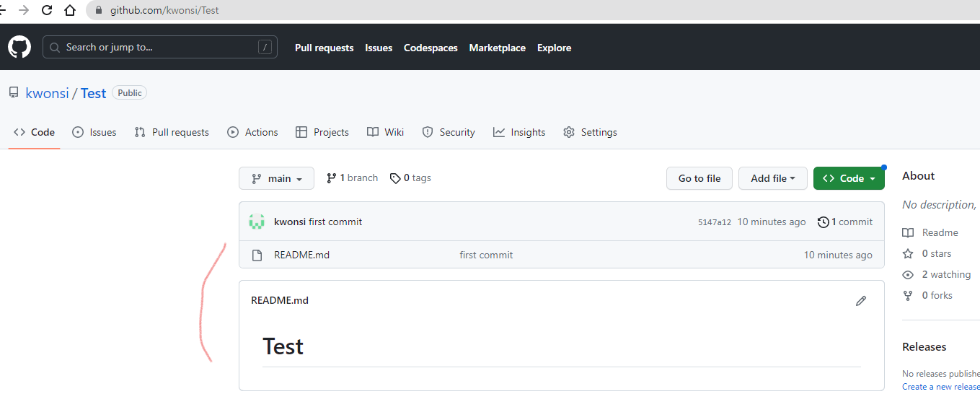The image size is (980, 394).
Task: Click the slash shortcut key in search
Action: 265,48
